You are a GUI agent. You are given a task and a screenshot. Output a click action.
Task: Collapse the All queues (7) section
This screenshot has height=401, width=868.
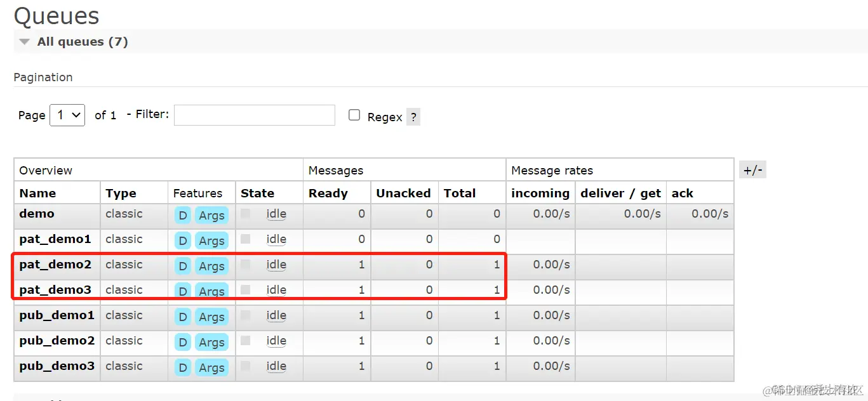(74, 42)
